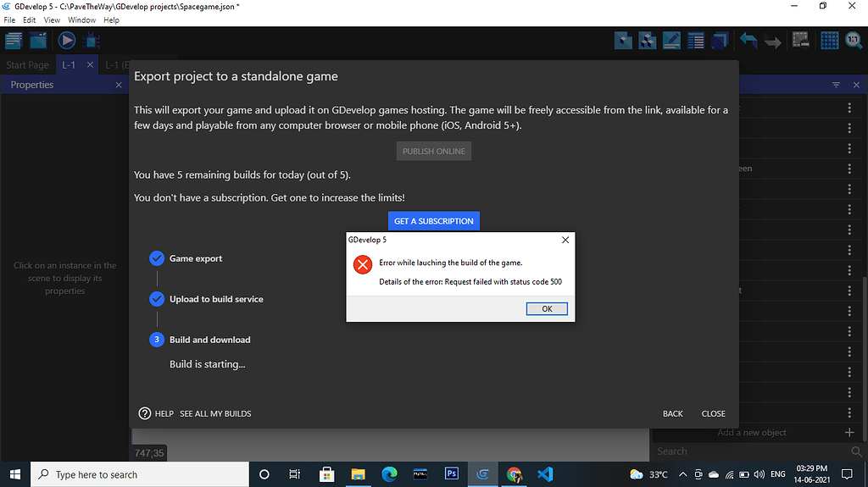
Task: Click the greyed PUBLISH ONLINE button
Action: coord(433,151)
